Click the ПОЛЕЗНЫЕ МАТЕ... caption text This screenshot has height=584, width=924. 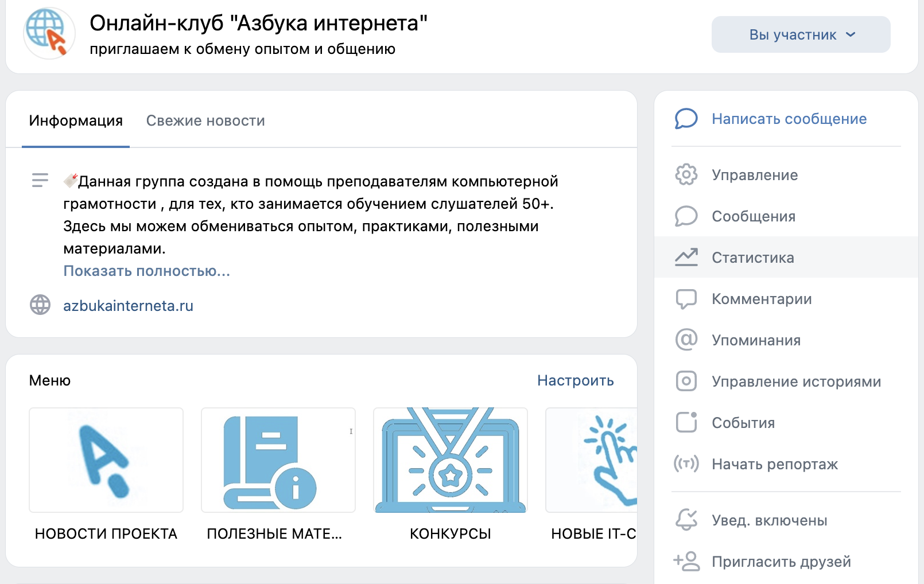[x=274, y=534]
